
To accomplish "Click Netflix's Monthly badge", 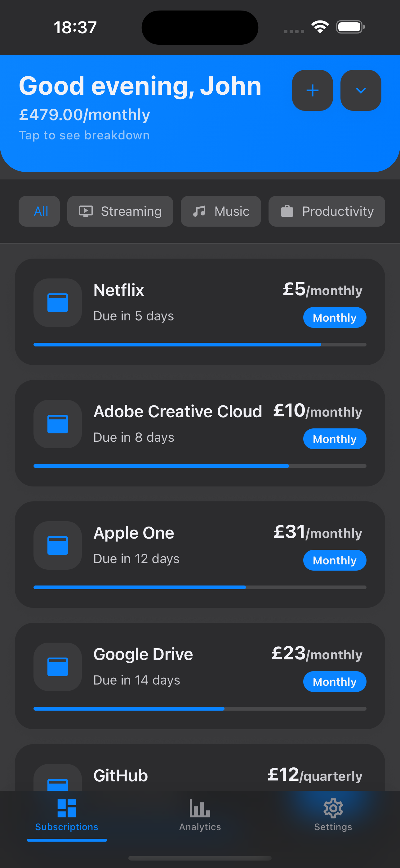I will click(334, 317).
